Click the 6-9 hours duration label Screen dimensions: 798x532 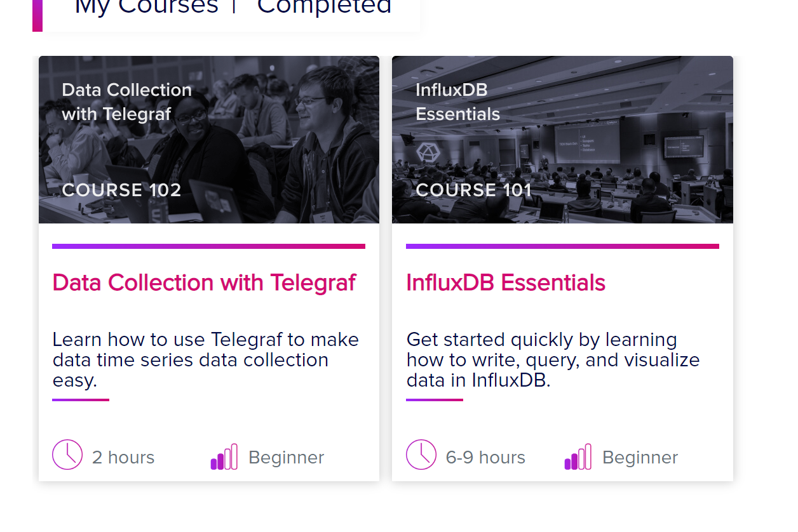coord(485,458)
